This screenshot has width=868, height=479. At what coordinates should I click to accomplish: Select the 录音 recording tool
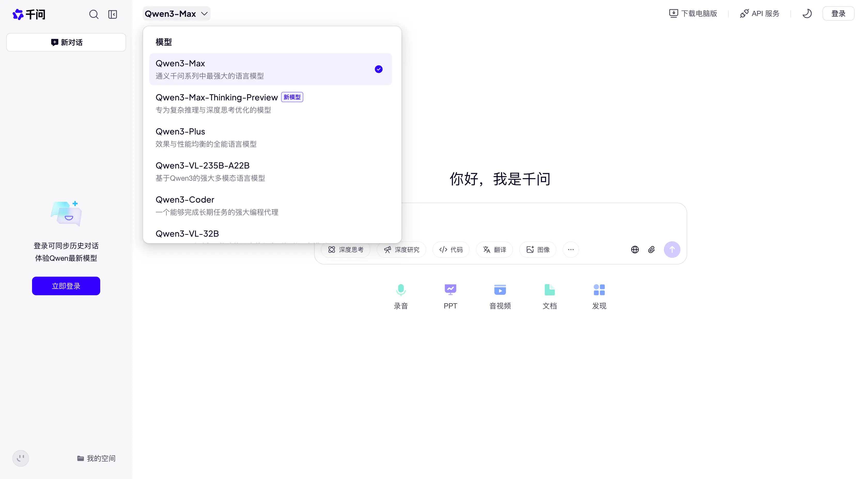(x=401, y=296)
